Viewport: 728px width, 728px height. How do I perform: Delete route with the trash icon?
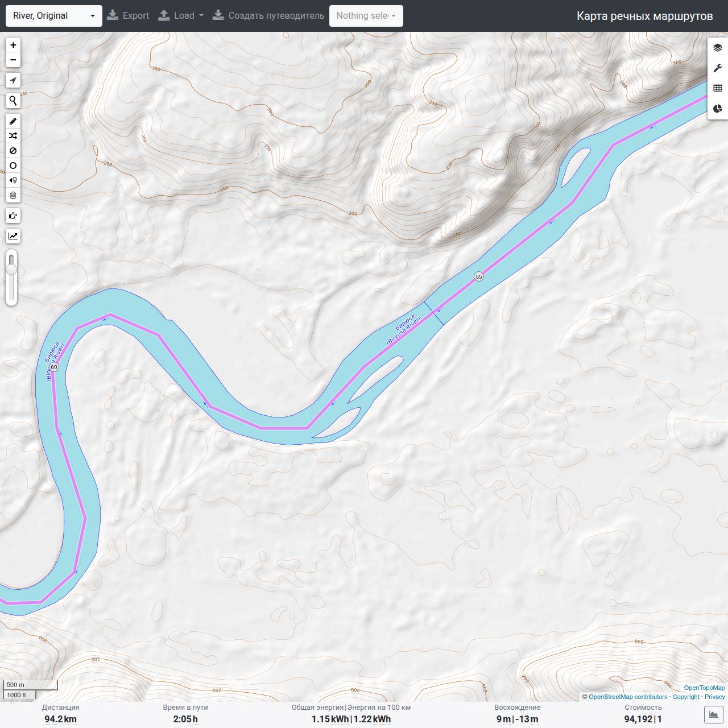[13, 195]
